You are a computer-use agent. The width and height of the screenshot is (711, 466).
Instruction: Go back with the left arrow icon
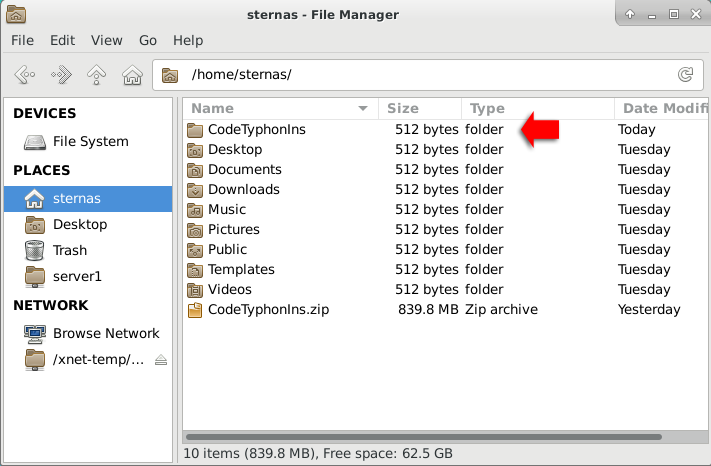click(x=25, y=74)
